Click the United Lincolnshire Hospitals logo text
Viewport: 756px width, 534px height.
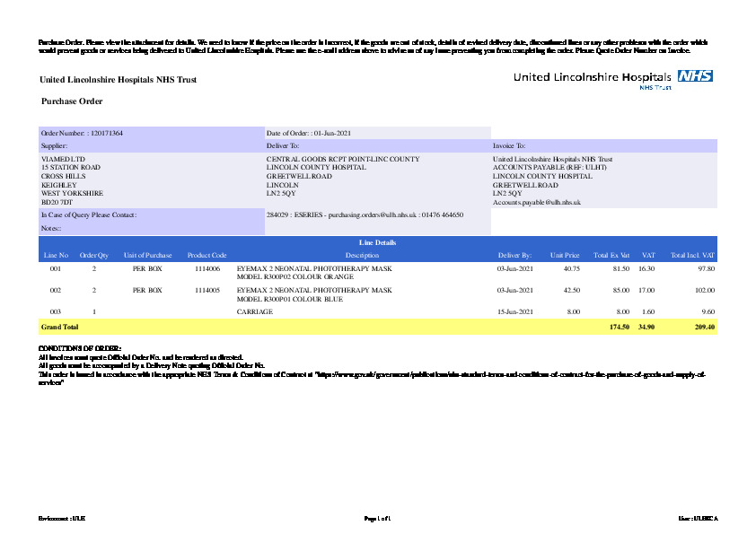593,77
